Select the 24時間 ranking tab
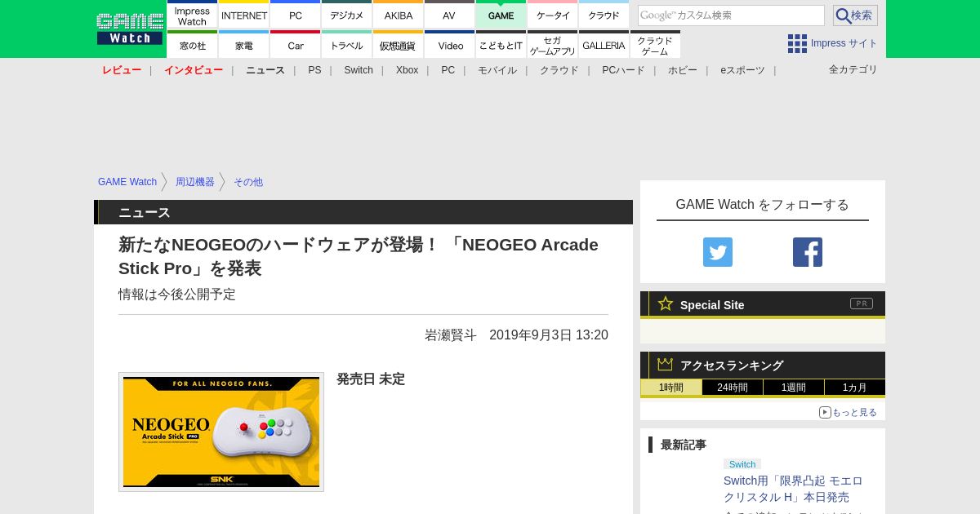 click(x=733, y=388)
